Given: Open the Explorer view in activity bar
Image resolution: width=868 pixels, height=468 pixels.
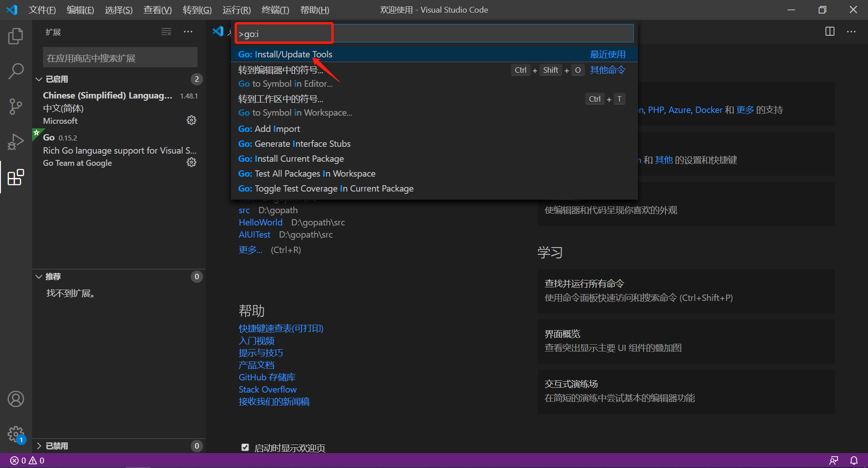Looking at the screenshot, I should coord(16,36).
